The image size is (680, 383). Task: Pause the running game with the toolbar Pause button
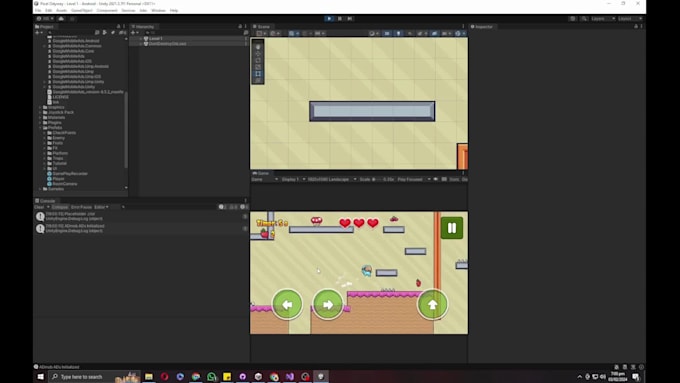pos(340,19)
